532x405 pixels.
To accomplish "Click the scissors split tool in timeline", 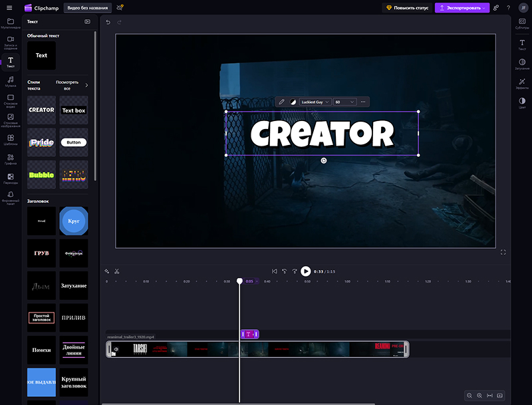I will [116, 271].
